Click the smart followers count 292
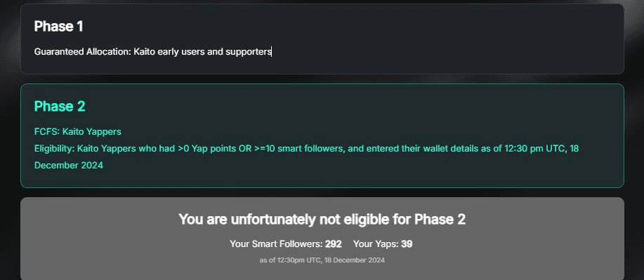Image resolution: width=644 pixels, height=280 pixels. 334,244
